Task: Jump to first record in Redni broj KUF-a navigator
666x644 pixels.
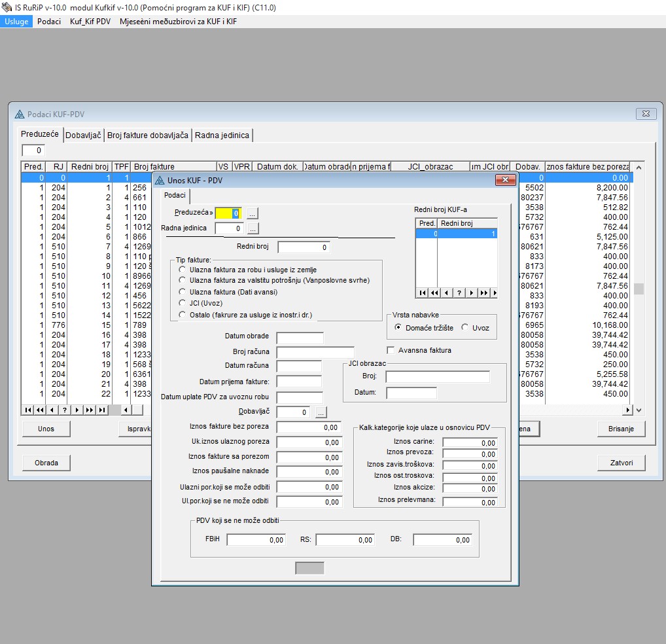Action: (x=422, y=293)
